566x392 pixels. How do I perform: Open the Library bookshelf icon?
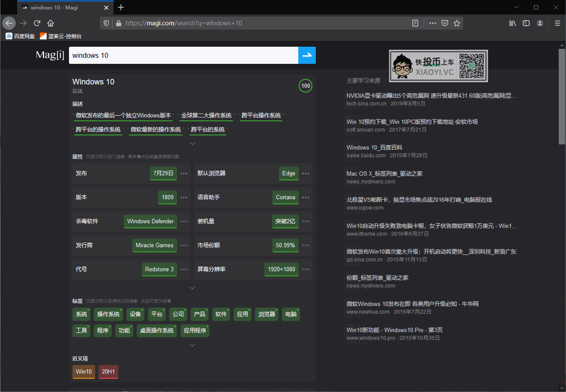pos(512,23)
